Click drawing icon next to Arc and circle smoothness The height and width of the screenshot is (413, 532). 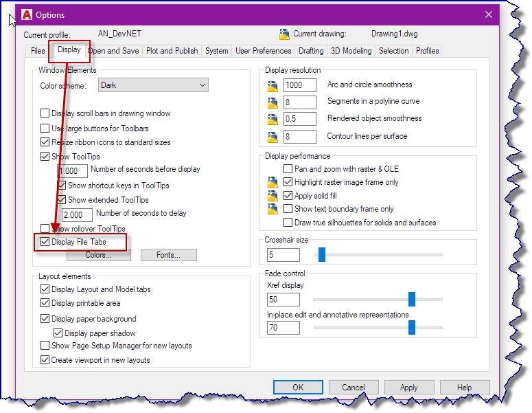(x=273, y=87)
